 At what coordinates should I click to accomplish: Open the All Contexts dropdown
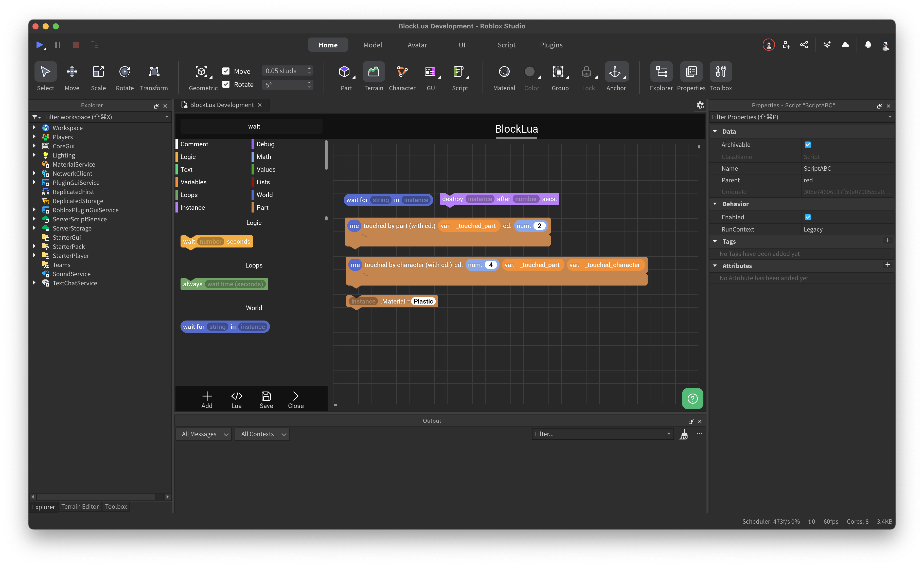tap(262, 434)
